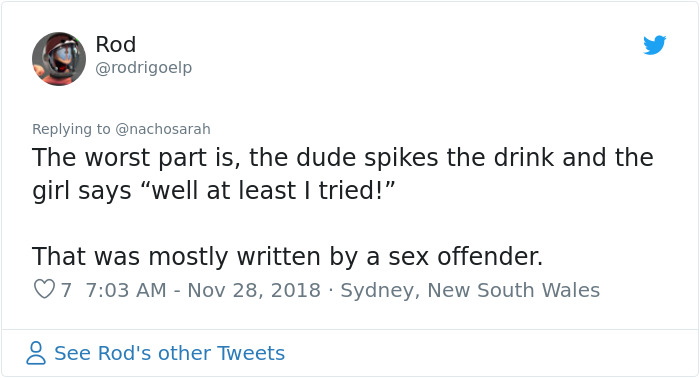Click the Nov 28, 2018 date
Screen dimensions: 700x378
[x=254, y=290]
